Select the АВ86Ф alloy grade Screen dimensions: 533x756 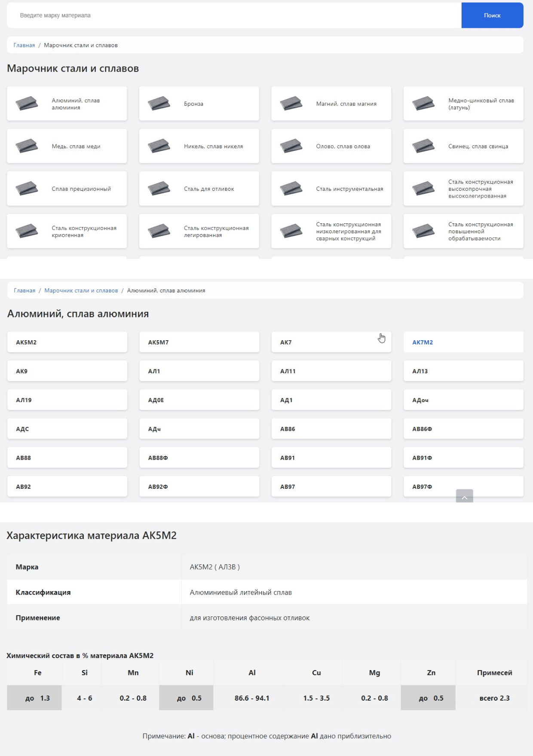pos(463,428)
